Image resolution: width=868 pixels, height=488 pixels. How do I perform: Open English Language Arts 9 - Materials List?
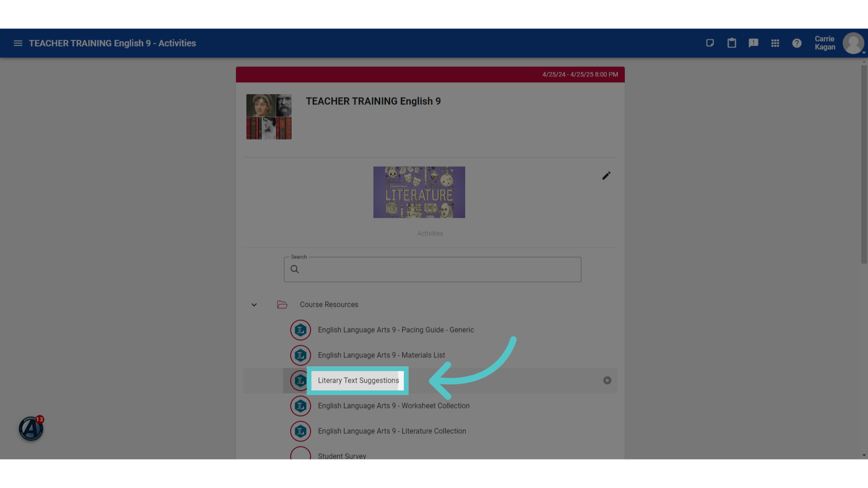(x=381, y=355)
